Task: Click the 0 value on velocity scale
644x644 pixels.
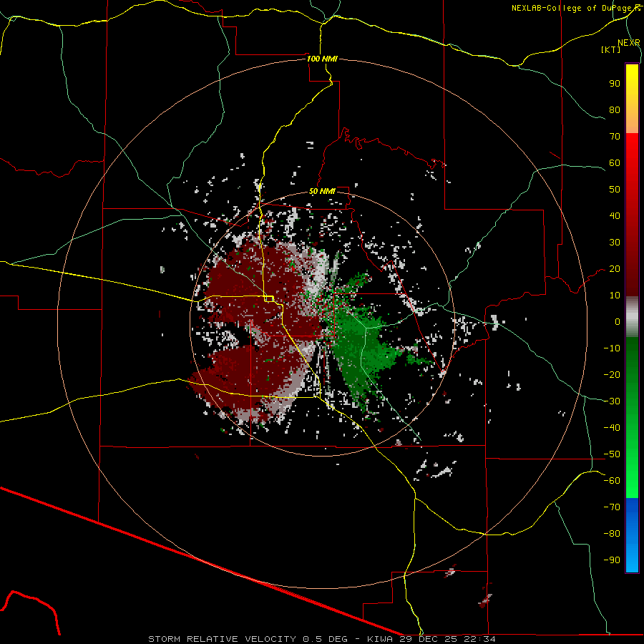Action: click(618, 321)
